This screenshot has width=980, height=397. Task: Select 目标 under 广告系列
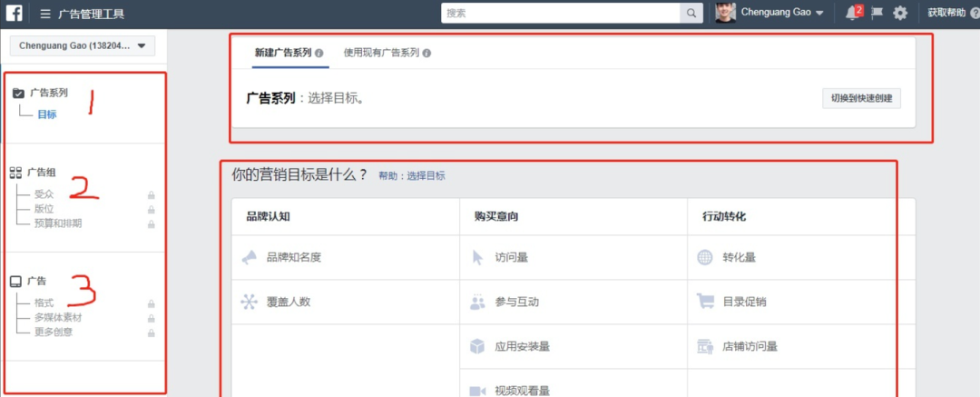(x=47, y=114)
